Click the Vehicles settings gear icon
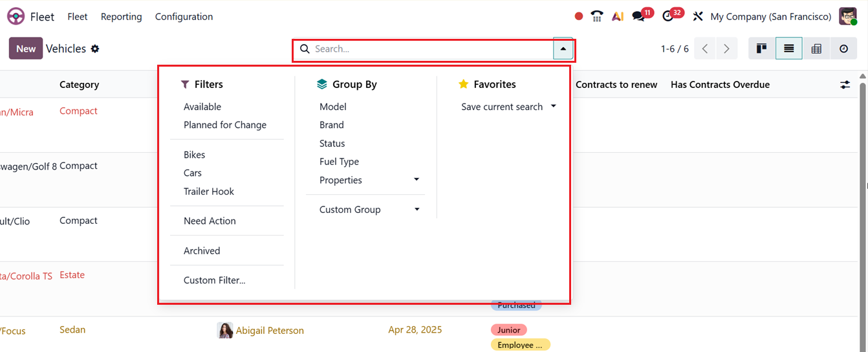Image resolution: width=868 pixels, height=352 pixels. [x=95, y=49]
